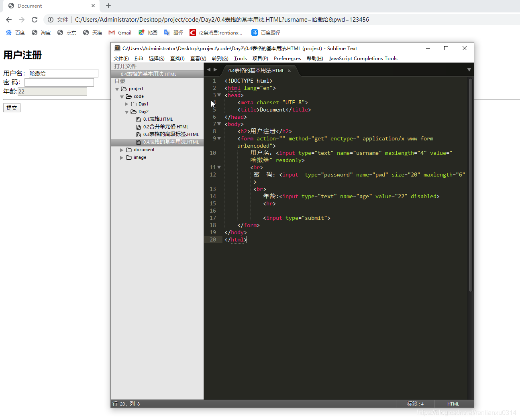
Task: Open the 京东 bookmark
Action: coord(67,32)
